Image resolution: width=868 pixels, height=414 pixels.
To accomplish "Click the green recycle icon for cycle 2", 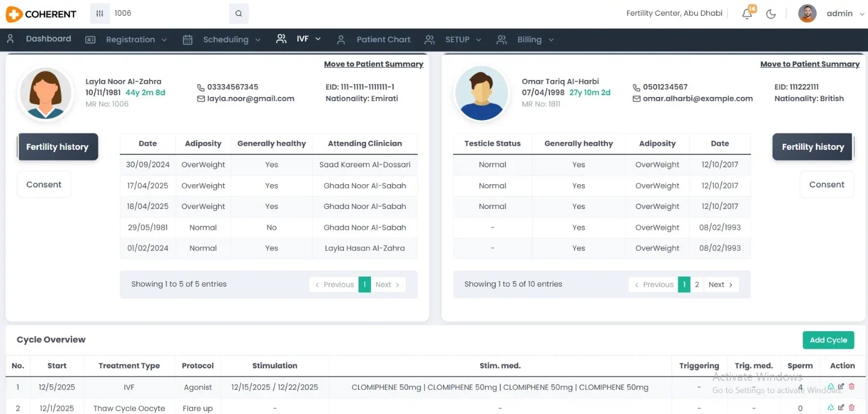I will [x=831, y=408].
